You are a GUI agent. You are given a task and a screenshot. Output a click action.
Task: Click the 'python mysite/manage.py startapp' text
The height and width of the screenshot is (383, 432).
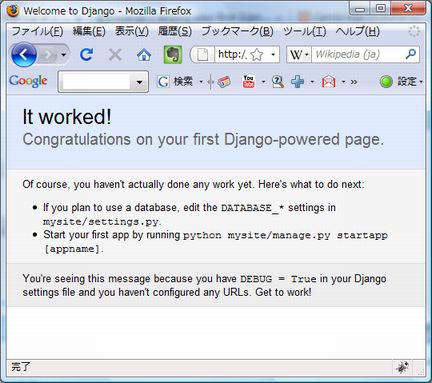(x=285, y=235)
